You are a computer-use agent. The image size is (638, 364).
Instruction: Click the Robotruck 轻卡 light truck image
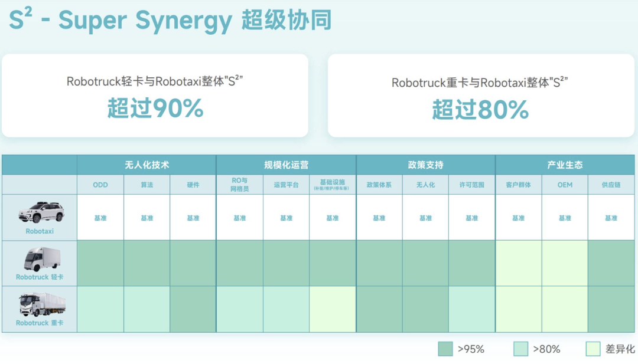tap(42, 259)
